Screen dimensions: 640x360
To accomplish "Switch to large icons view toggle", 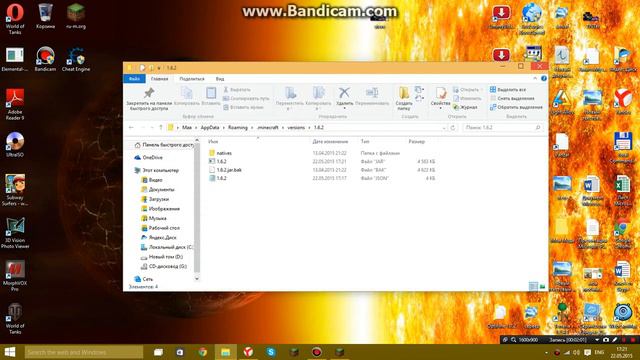I will 542,287.
